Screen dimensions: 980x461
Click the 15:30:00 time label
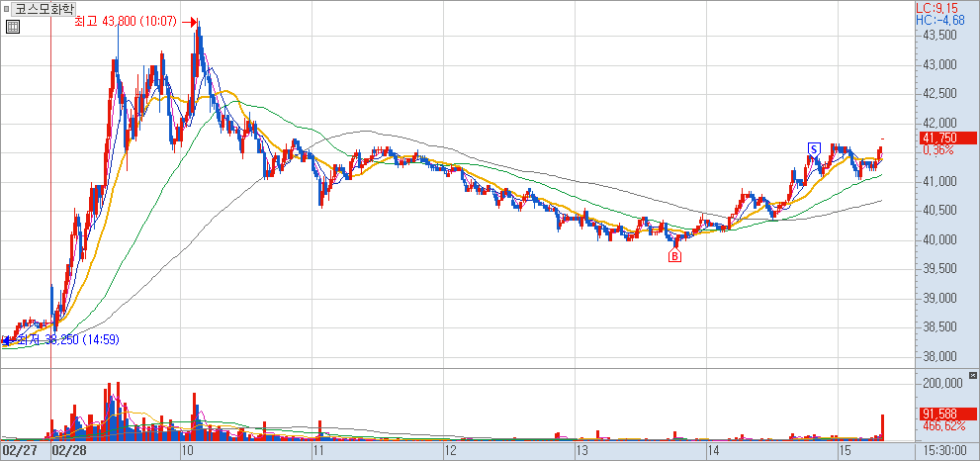947,450
